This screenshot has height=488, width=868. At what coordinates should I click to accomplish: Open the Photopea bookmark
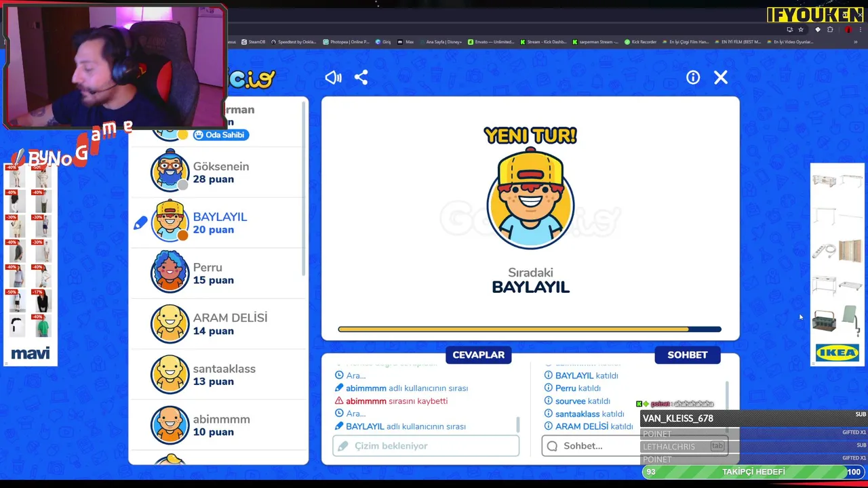346,42
